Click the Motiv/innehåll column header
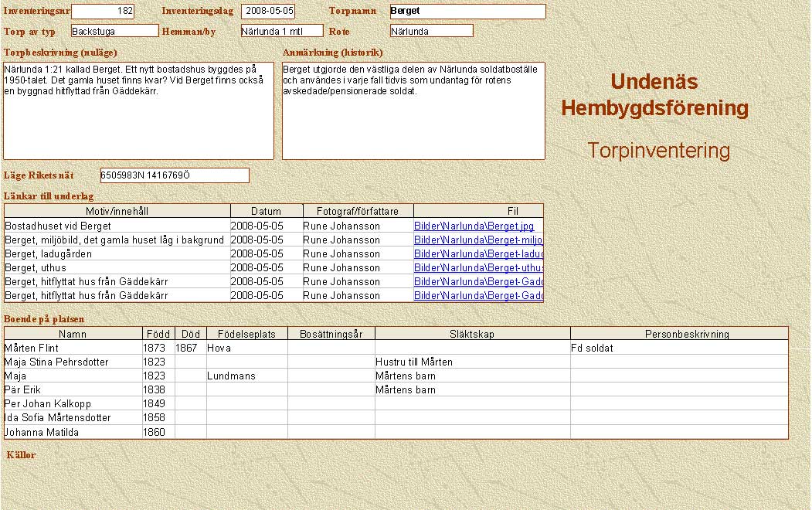 (x=117, y=212)
